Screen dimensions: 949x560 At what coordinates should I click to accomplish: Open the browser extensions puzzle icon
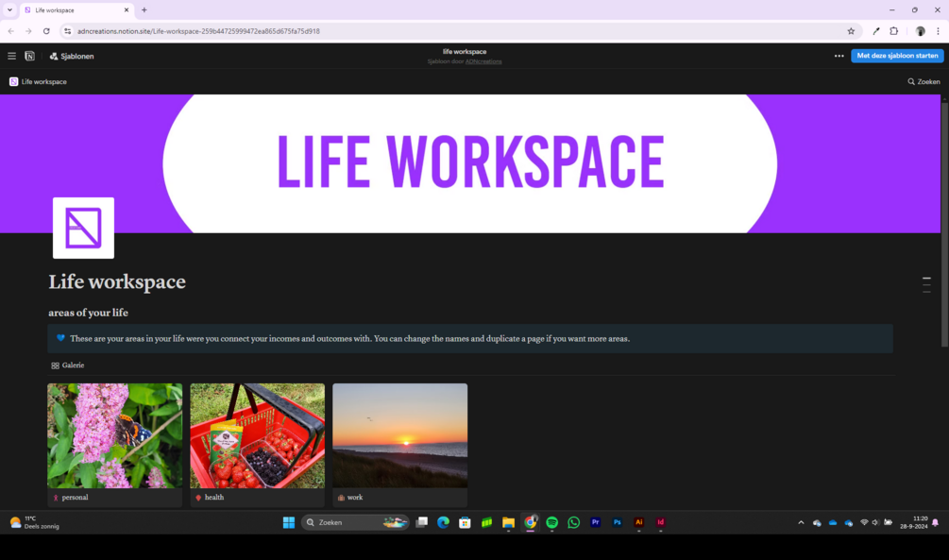pos(894,31)
